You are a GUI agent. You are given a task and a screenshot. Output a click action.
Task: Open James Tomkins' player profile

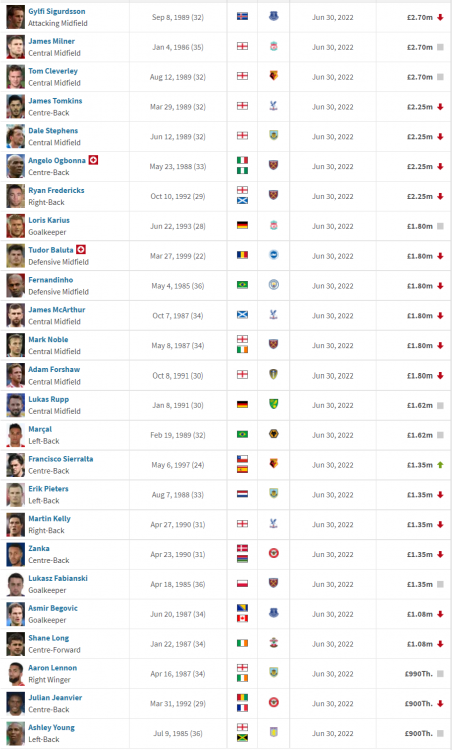pos(55,101)
